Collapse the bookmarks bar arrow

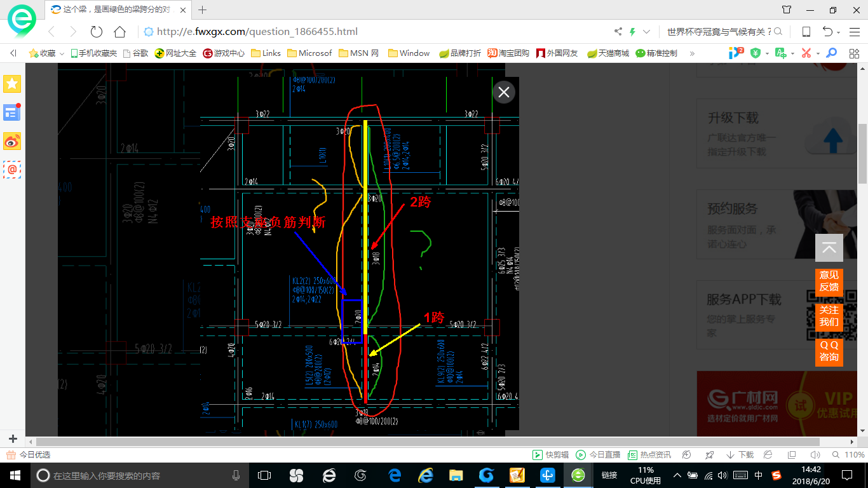13,53
